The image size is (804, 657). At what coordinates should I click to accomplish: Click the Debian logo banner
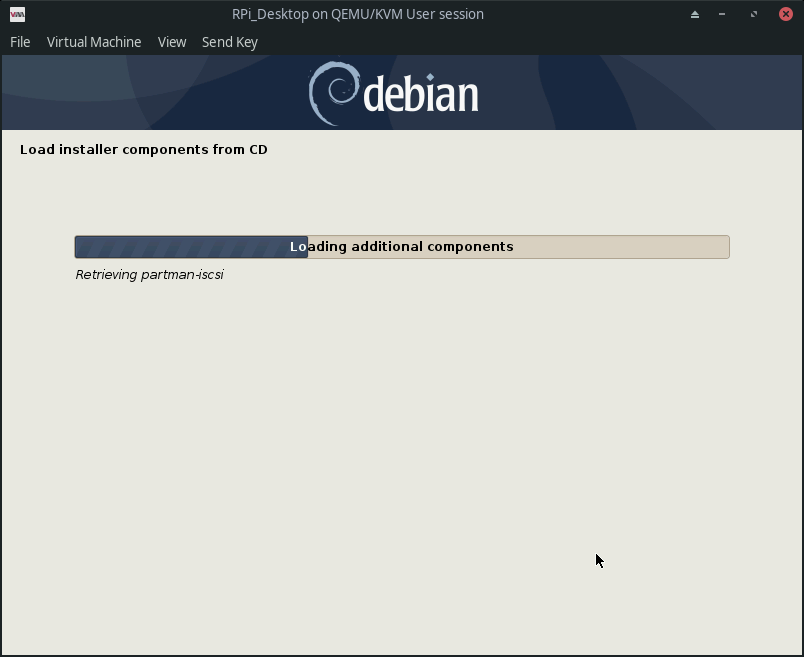[402, 92]
